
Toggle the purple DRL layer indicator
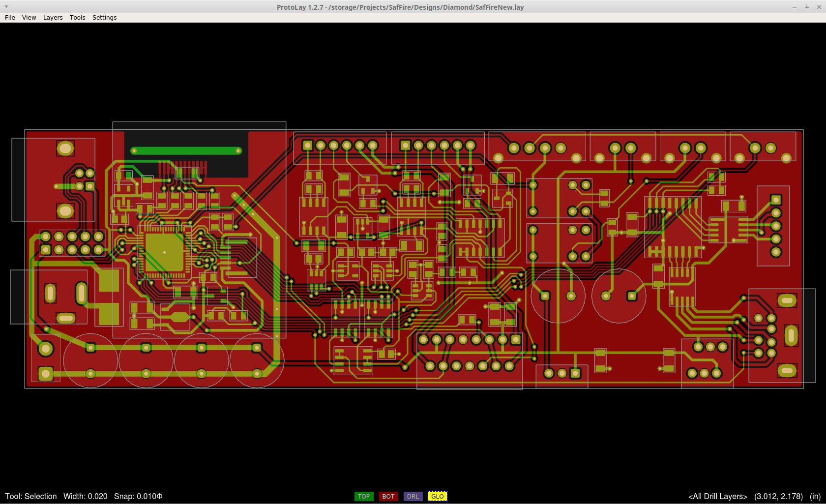413,496
